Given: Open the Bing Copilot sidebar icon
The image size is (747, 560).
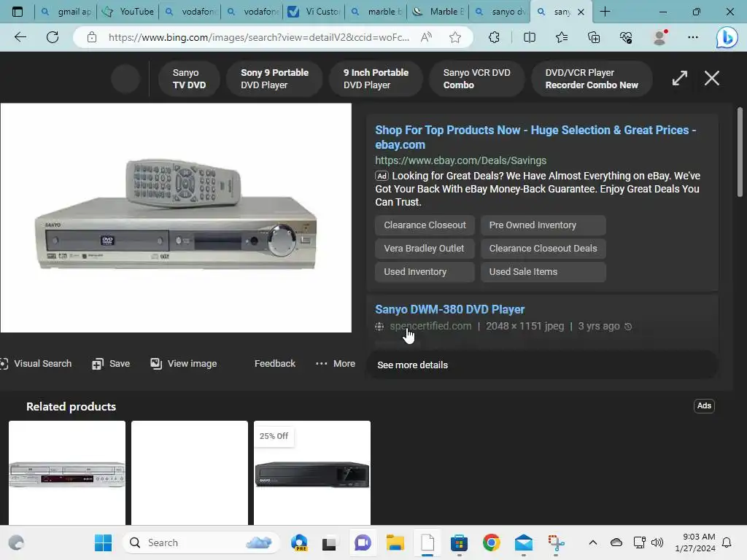Looking at the screenshot, I should (x=727, y=38).
